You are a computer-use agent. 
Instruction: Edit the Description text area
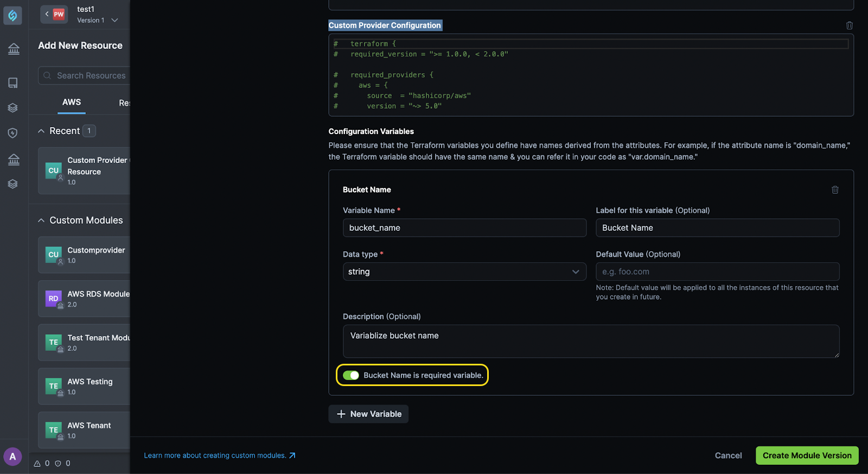591,341
